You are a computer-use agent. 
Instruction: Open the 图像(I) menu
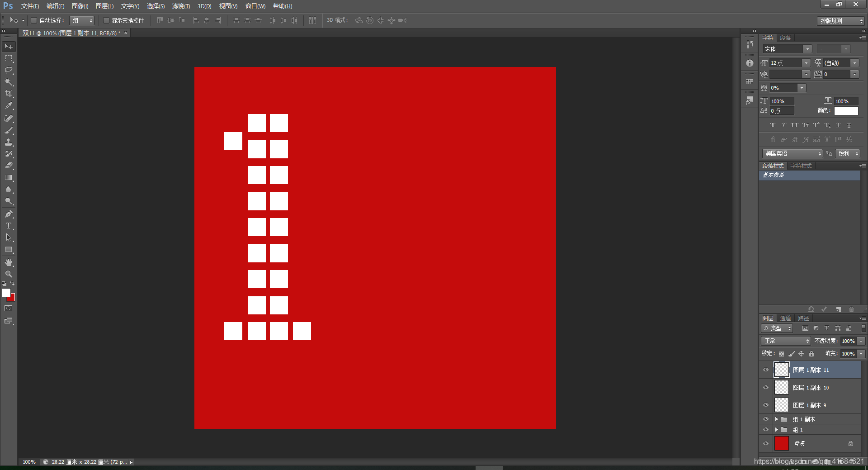[80, 6]
